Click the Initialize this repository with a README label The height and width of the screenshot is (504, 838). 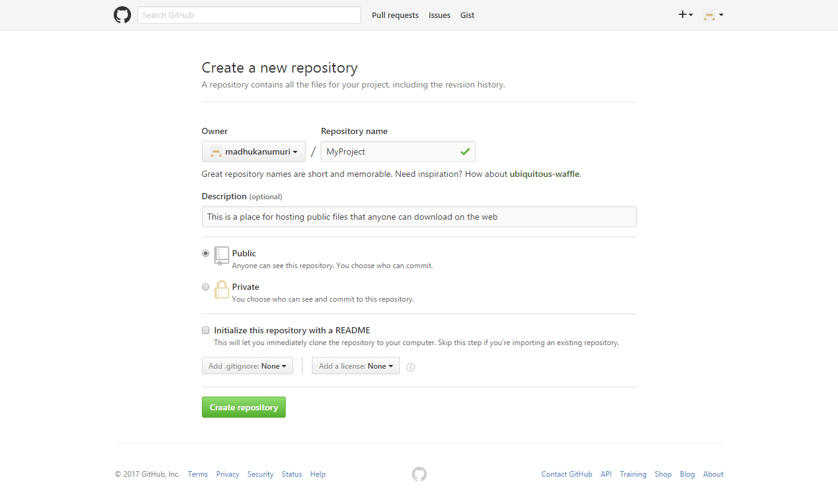(x=292, y=330)
